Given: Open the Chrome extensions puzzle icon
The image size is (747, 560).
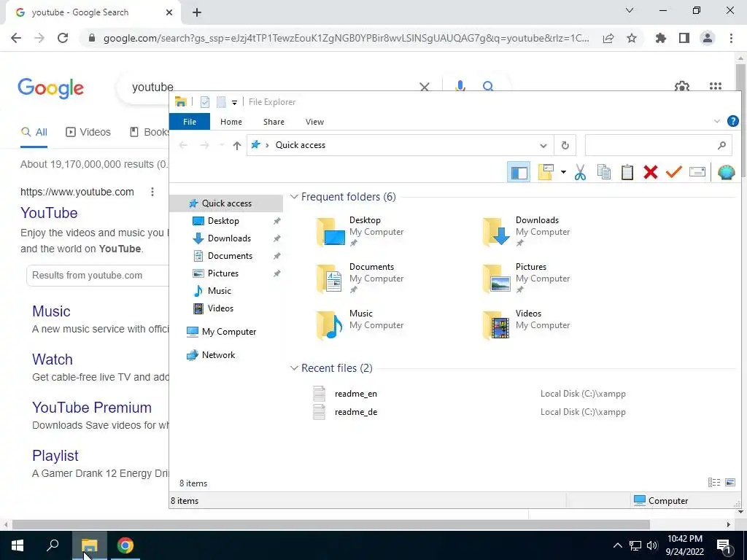Looking at the screenshot, I should point(661,38).
